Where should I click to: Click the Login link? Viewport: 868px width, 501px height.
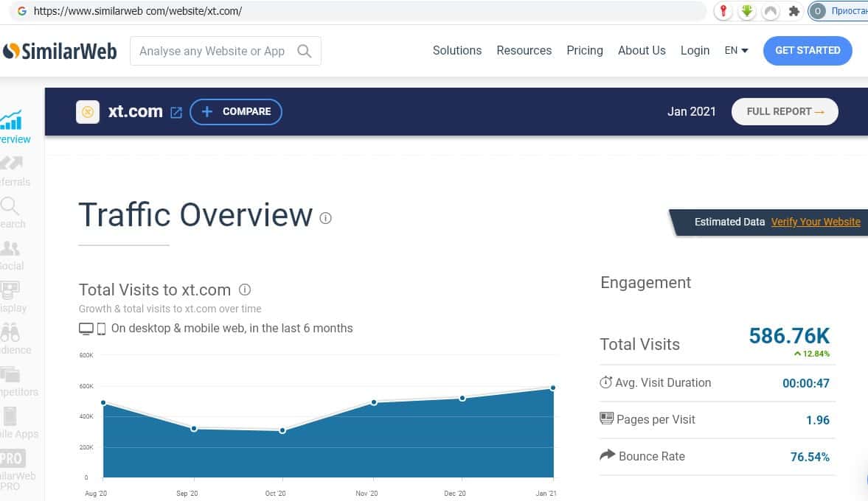click(695, 50)
